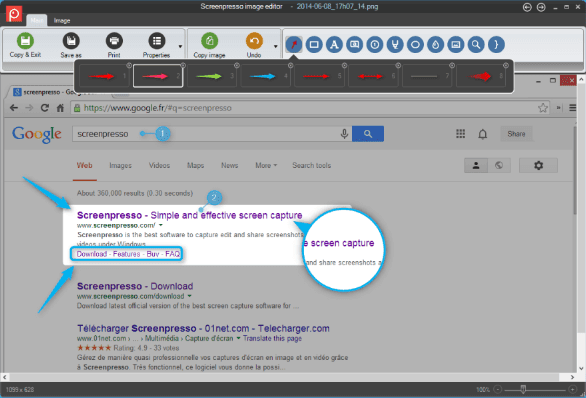Click the blue Google search button in capture
Image resolution: width=586 pixels, height=398 pixels.
tap(368, 134)
